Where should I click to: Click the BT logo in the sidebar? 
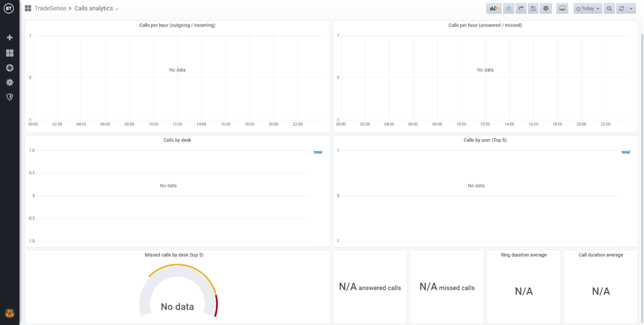8,8
